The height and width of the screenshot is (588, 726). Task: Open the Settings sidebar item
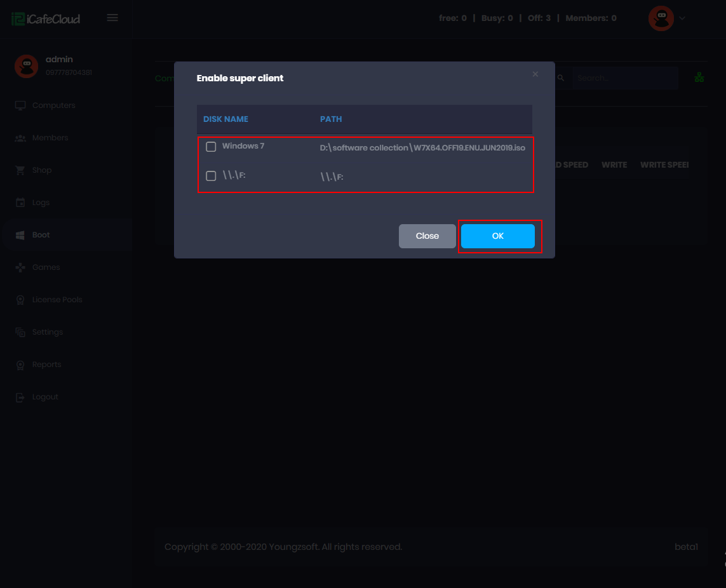point(48,332)
